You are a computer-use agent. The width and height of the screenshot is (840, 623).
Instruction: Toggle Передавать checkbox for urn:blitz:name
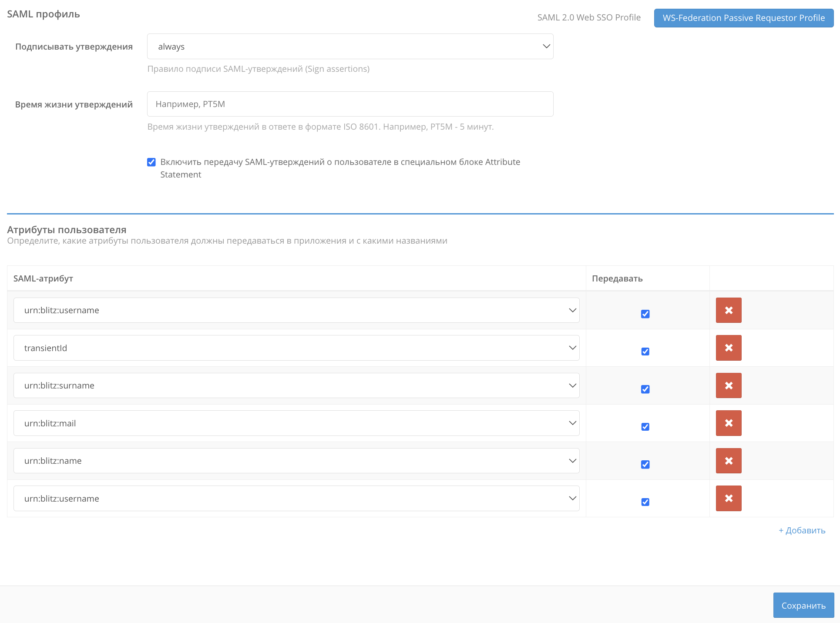pos(645,465)
